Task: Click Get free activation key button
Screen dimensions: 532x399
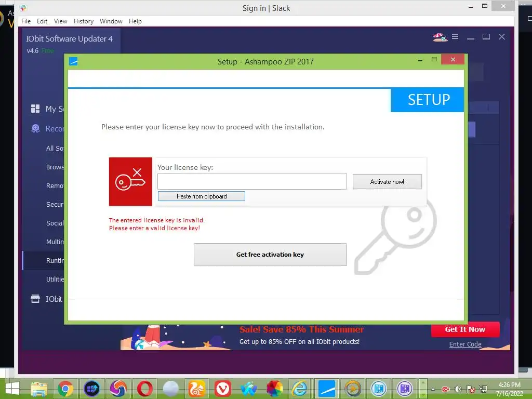Action: [270, 255]
